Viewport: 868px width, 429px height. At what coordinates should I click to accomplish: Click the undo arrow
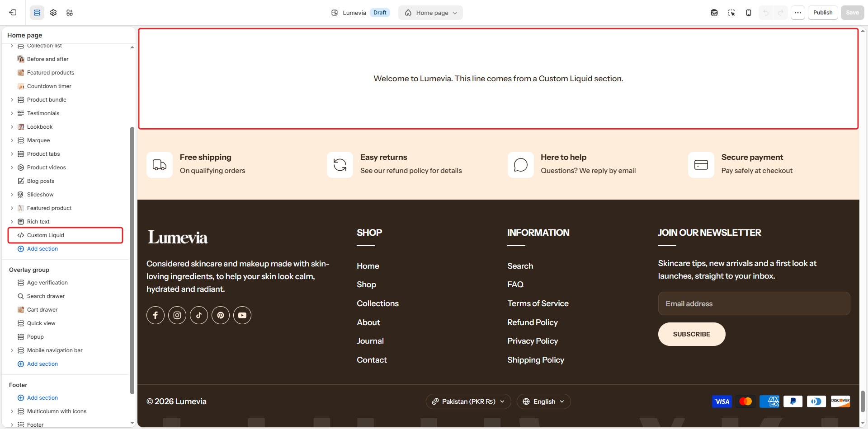click(x=766, y=13)
